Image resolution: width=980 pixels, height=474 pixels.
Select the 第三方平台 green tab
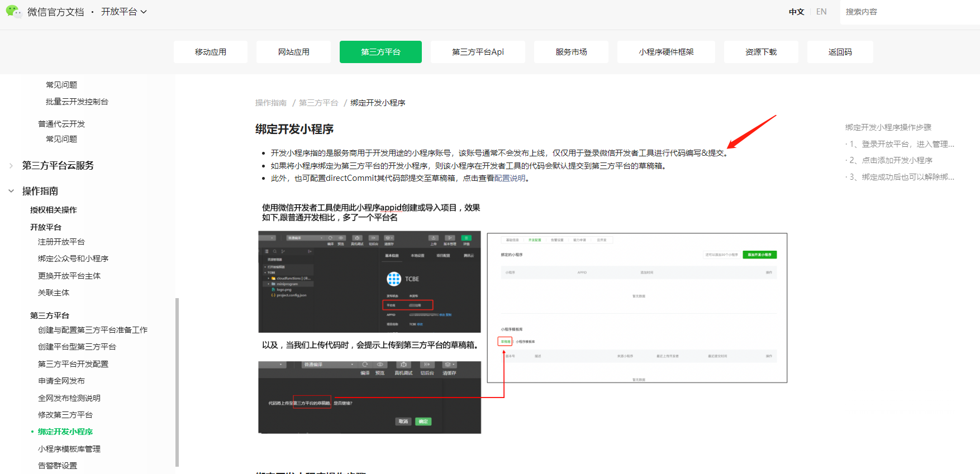[380, 52]
